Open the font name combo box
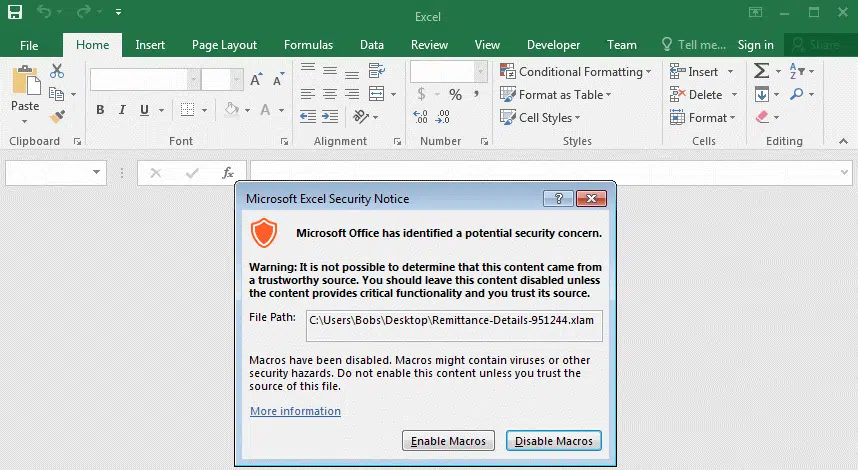Viewport: 858px width, 470px height. point(144,80)
